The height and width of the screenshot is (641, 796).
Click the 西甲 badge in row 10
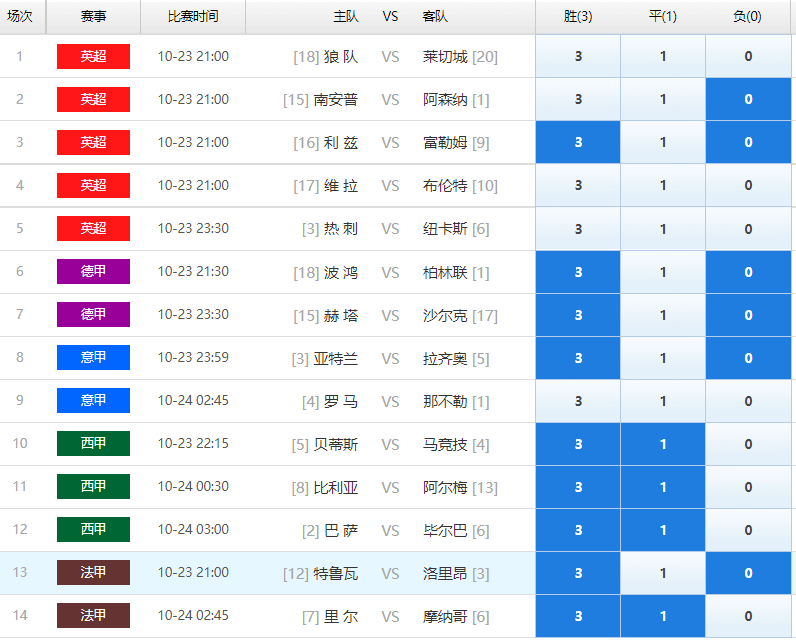(93, 444)
